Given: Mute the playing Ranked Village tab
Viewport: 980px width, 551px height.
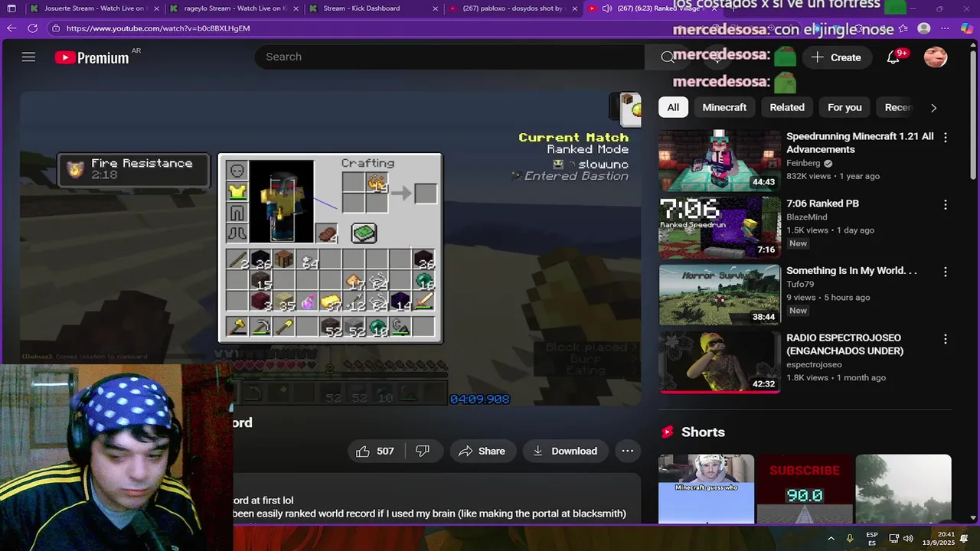Looking at the screenshot, I should pyautogui.click(x=607, y=8).
